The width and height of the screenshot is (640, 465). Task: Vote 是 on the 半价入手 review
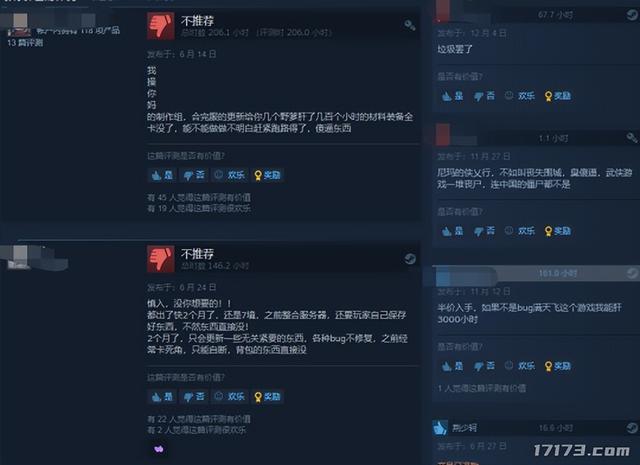(453, 366)
